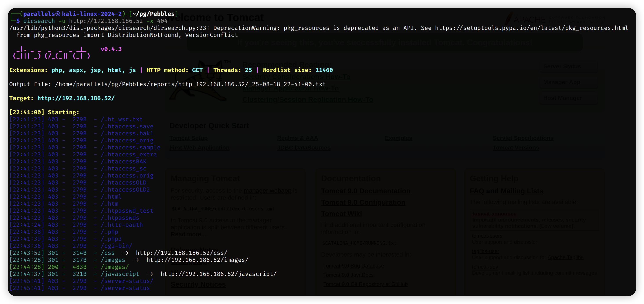Open Security Considerations How-To link in Tomcat page
Image resolution: width=644 pixels, height=304 pixels.
point(296,77)
